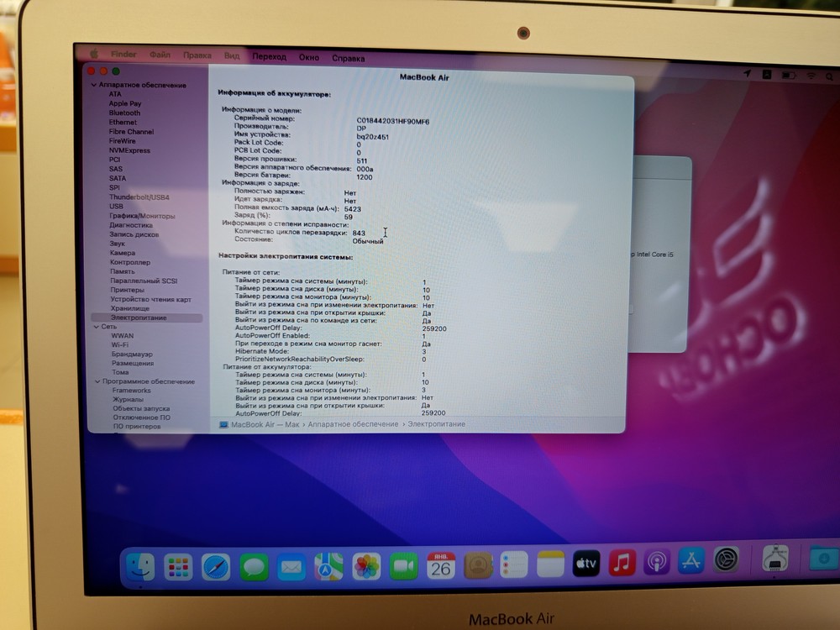Select Брандмауэр in the sidebar
Screen dimensions: 840x630
point(132,354)
